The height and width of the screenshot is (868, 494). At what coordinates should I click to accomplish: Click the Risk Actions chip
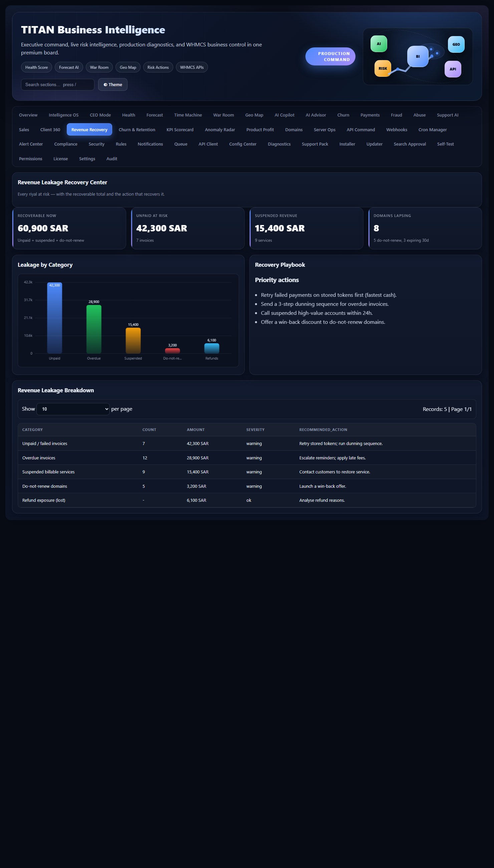coord(158,67)
